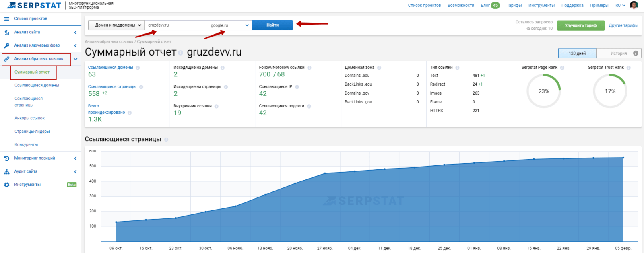Click the Улучшить тариф button

(x=581, y=25)
